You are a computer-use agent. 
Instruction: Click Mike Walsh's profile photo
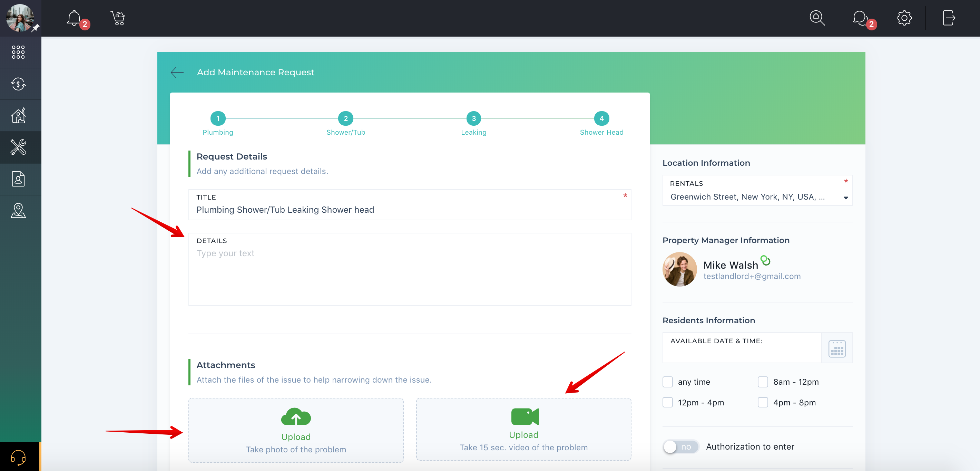[x=679, y=269]
